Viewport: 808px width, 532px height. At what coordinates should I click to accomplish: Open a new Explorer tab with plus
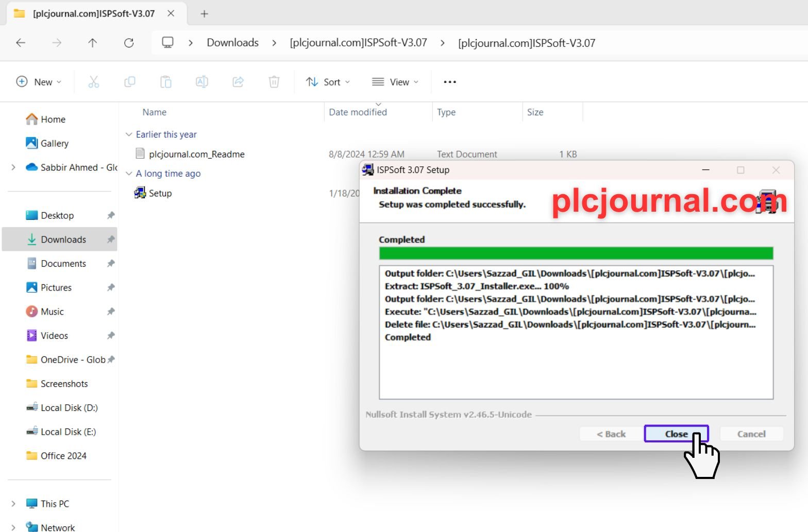tap(204, 14)
